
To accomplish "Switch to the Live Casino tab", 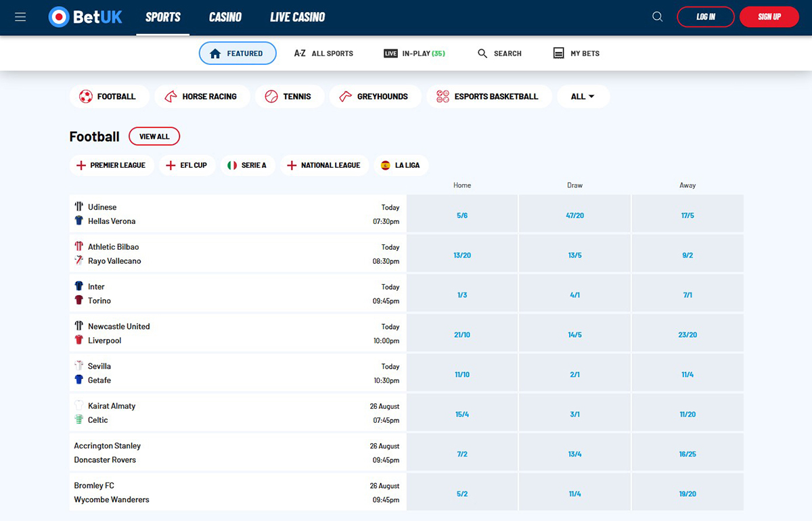I will [298, 17].
